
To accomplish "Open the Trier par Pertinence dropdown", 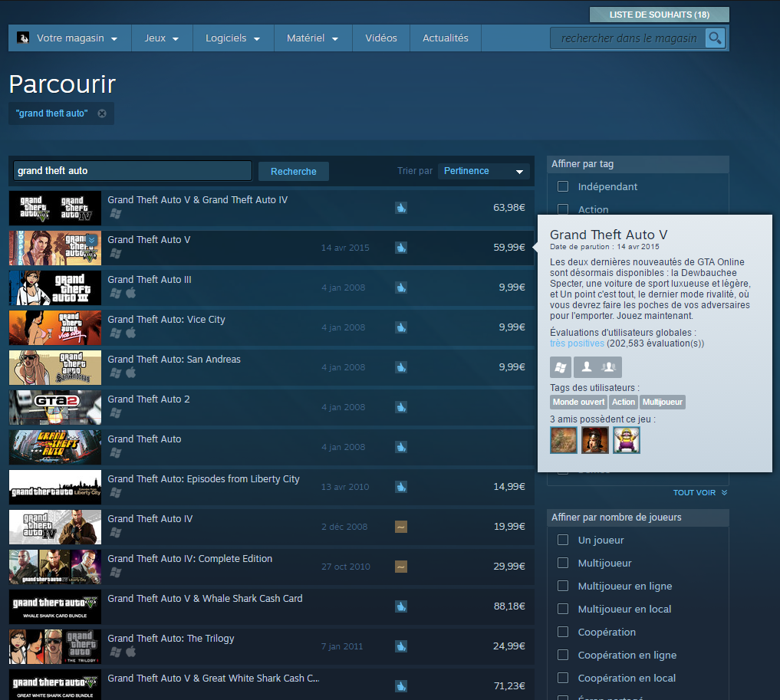I will click(x=483, y=171).
